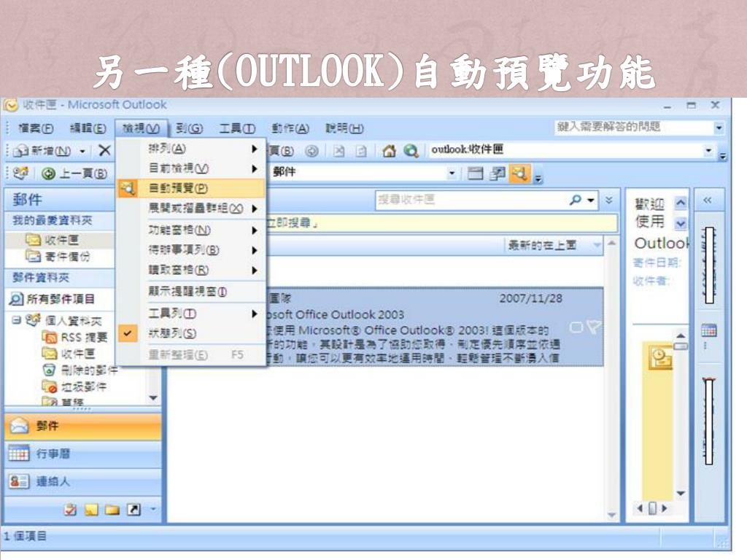Expand the query builder double chevron
Image resolution: width=747 pixels, height=560 pixels.
tap(609, 200)
